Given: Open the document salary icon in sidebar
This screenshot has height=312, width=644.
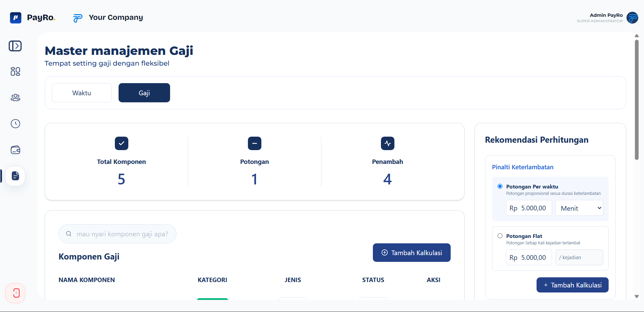Looking at the screenshot, I should 15,176.
